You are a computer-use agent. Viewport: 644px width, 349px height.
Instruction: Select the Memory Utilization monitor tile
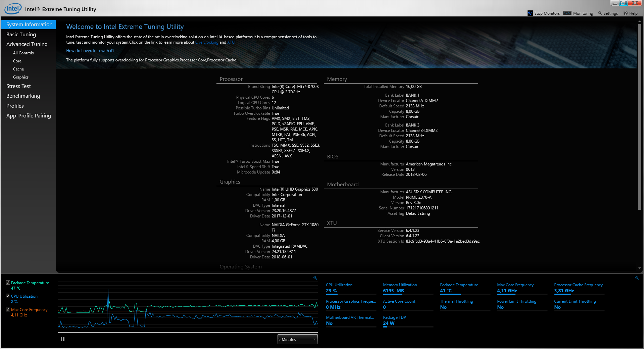pyautogui.click(x=408, y=288)
